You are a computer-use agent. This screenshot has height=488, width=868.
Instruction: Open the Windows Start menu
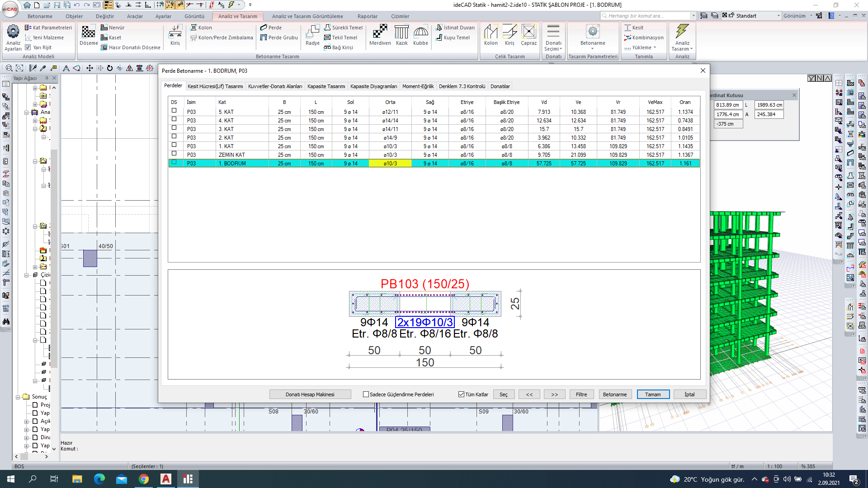11,479
